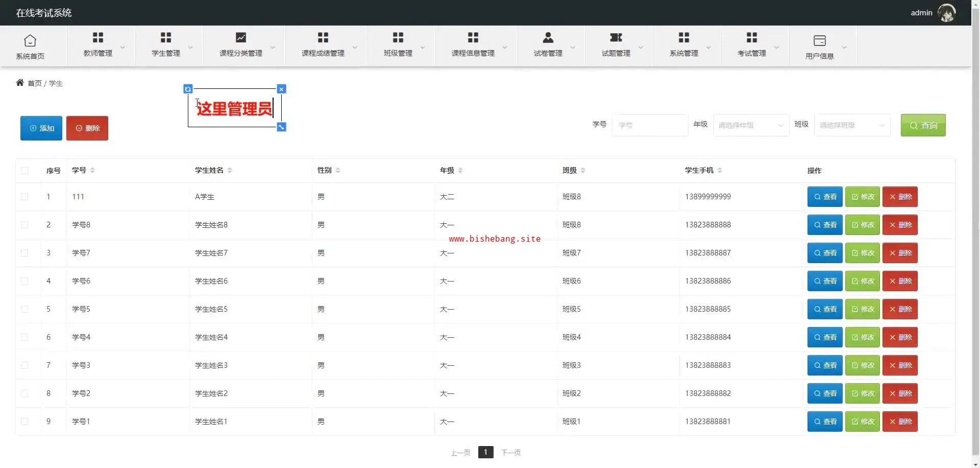
Task: Close the annotation text box with X
Action: [281, 89]
